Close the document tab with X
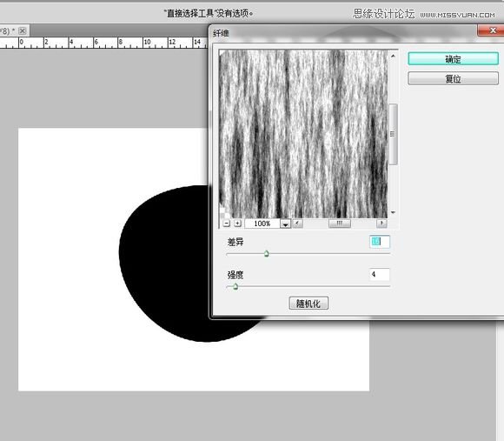Viewport: 504px width, 441px height. [23, 31]
